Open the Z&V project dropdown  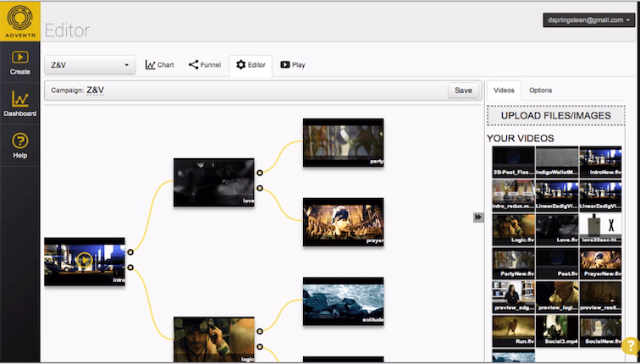[90, 65]
